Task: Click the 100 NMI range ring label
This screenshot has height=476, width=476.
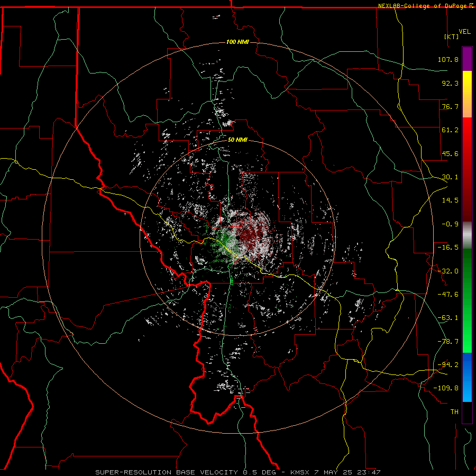Action: pyautogui.click(x=237, y=42)
